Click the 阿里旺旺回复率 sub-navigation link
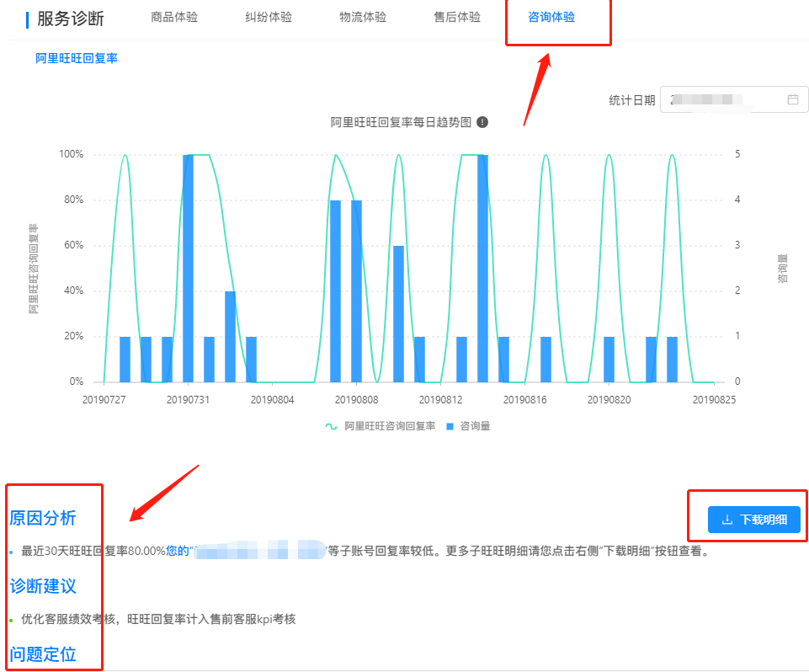Image resolution: width=809 pixels, height=672 pixels. point(77,60)
